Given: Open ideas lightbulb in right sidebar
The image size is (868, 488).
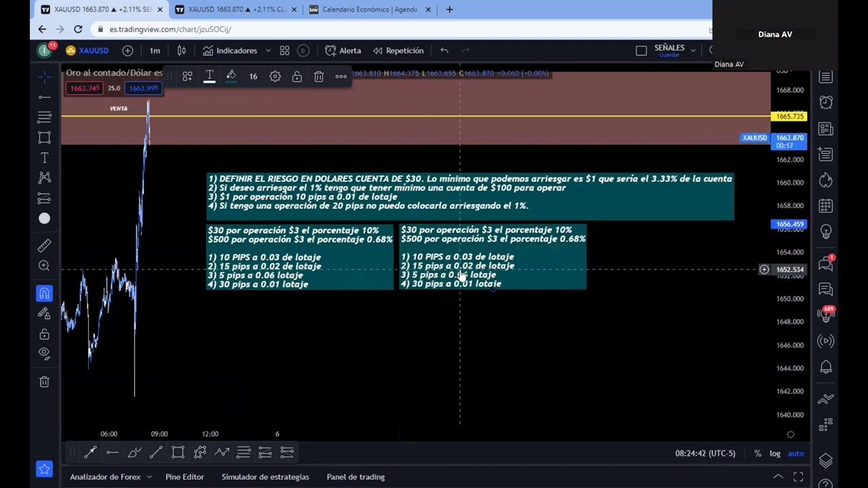Looking at the screenshot, I should [x=826, y=232].
